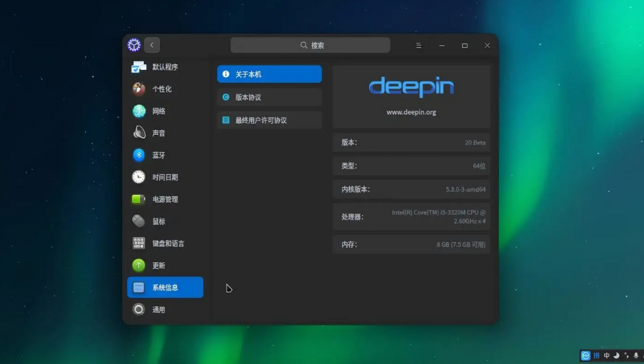
Task: Click the 搜索 search field
Action: [310, 45]
